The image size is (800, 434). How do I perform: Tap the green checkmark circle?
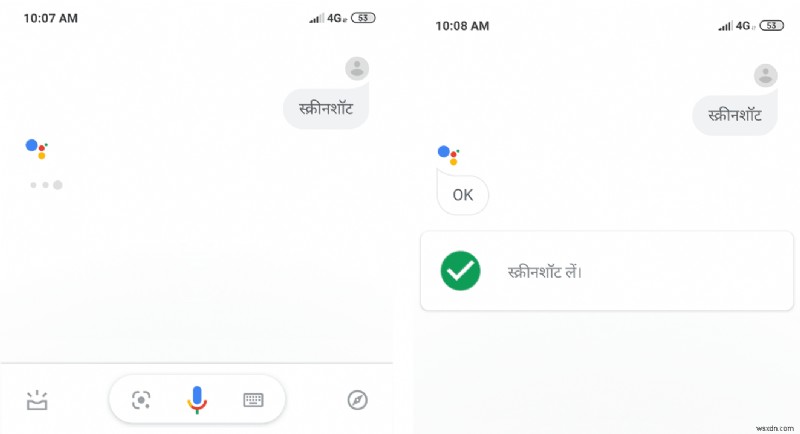[x=460, y=271]
